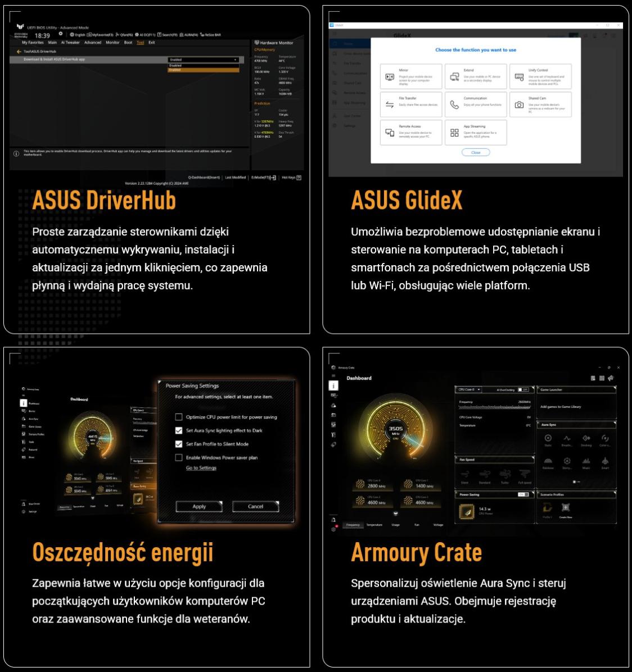
Task: Open the Advanced BIOS menu
Action: click(93, 43)
